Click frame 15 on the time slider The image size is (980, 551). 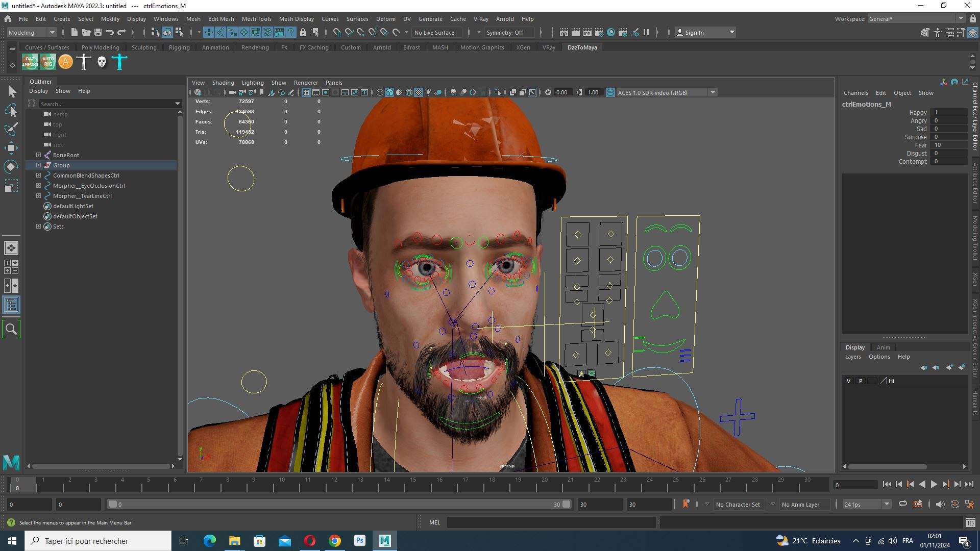[412, 484]
